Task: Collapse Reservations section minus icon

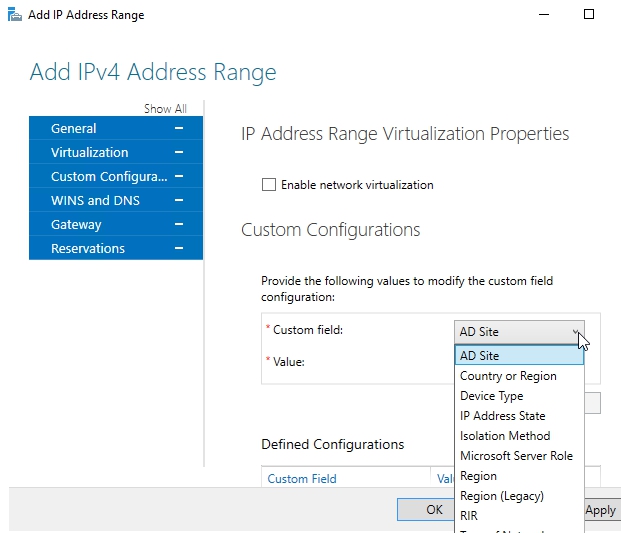Action: (x=179, y=248)
